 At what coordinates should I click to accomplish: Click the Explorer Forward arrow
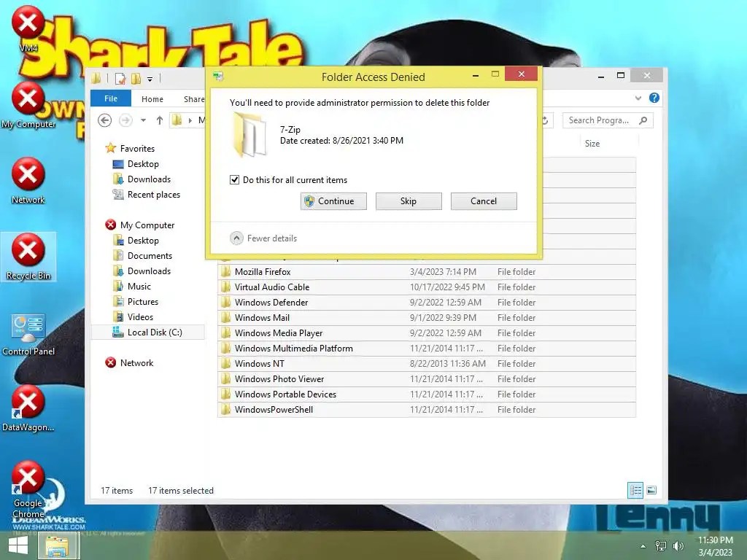coord(125,120)
